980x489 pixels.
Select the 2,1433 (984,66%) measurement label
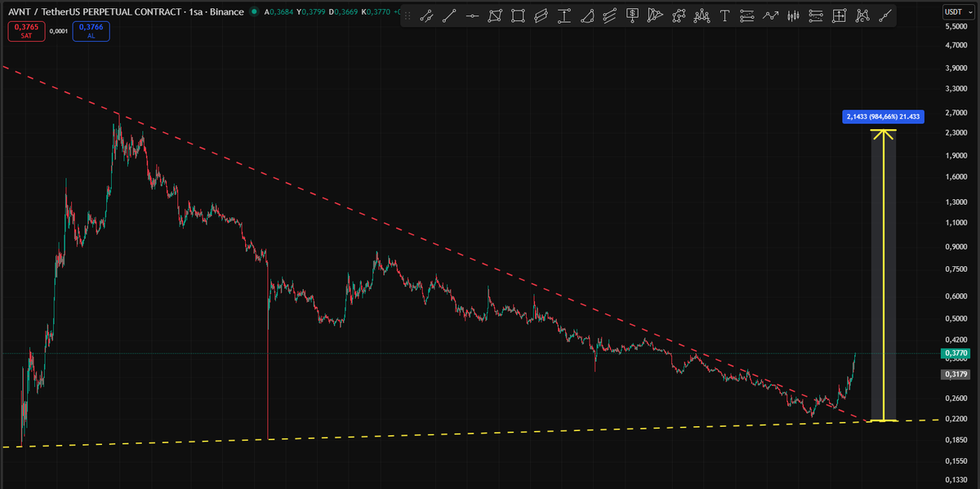point(883,117)
